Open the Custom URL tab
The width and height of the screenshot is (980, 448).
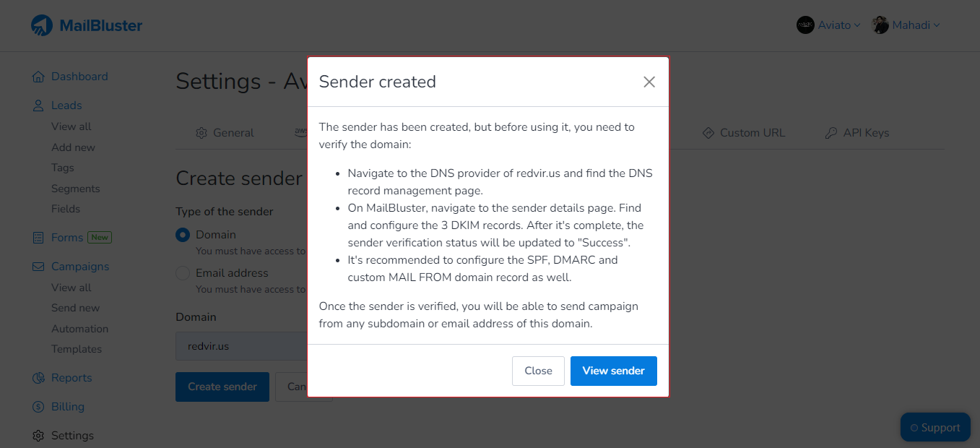tap(744, 132)
